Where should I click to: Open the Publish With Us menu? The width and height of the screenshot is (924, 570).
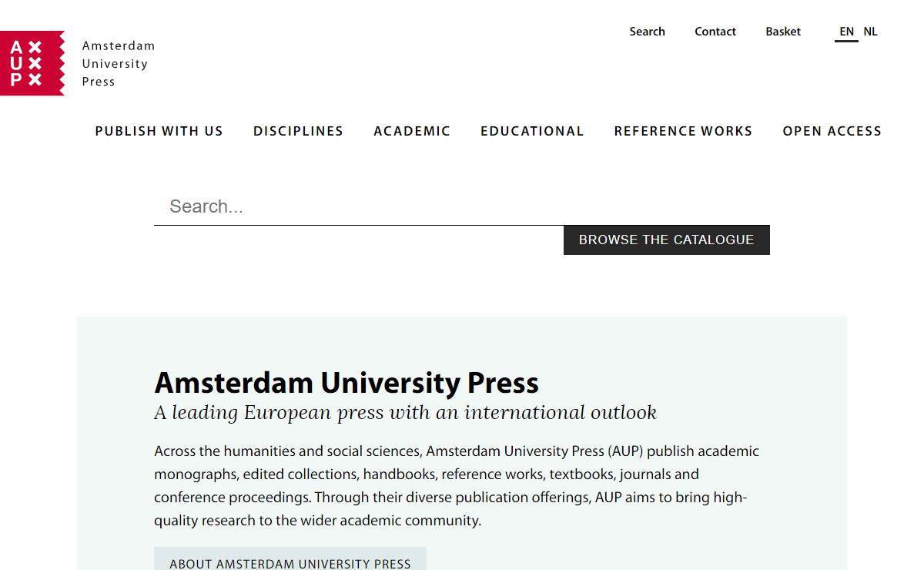point(159,131)
